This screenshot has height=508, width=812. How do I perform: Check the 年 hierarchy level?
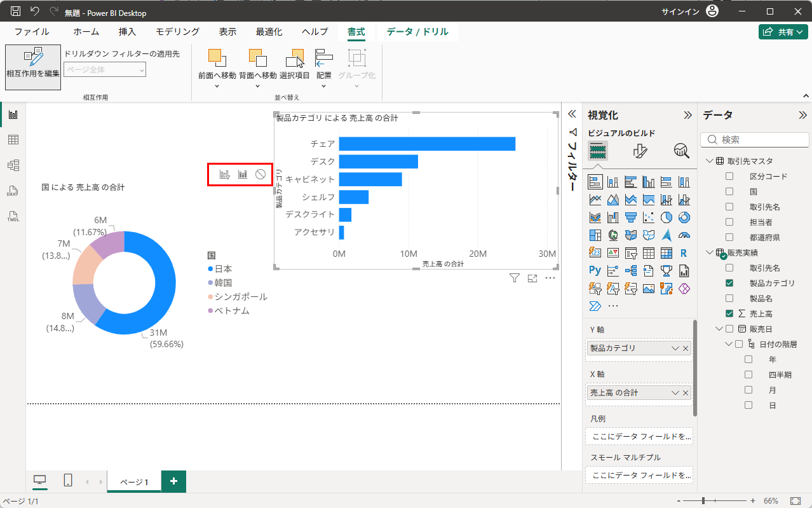click(x=748, y=359)
